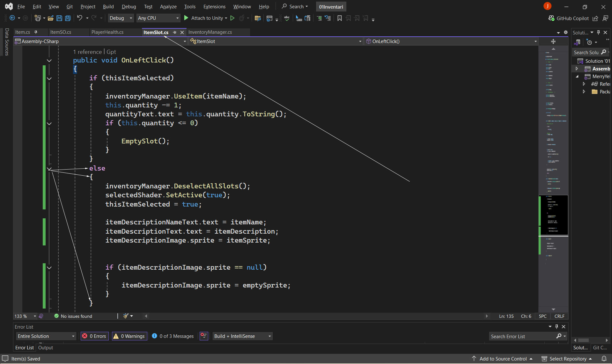Open the Build menu
Image resolution: width=612 pixels, height=364 pixels.
click(108, 6)
